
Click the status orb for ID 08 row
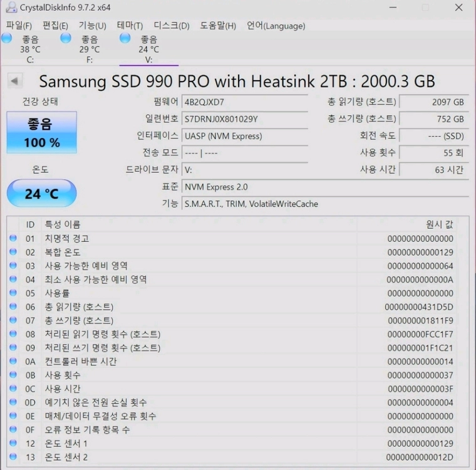13,334
